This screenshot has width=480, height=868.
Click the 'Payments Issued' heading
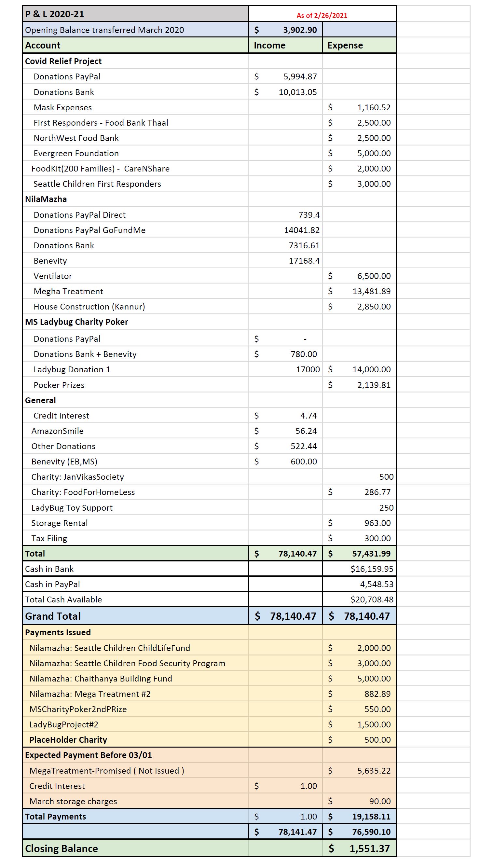coord(135,632)
